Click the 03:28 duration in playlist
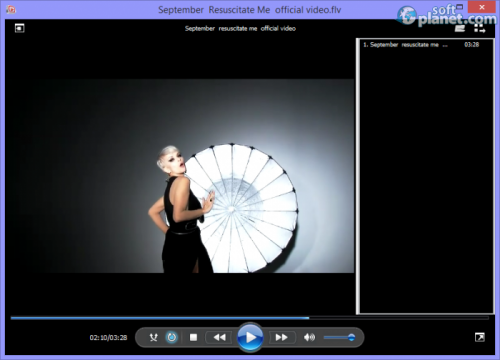The image size is (500, 360). point(472,45)
